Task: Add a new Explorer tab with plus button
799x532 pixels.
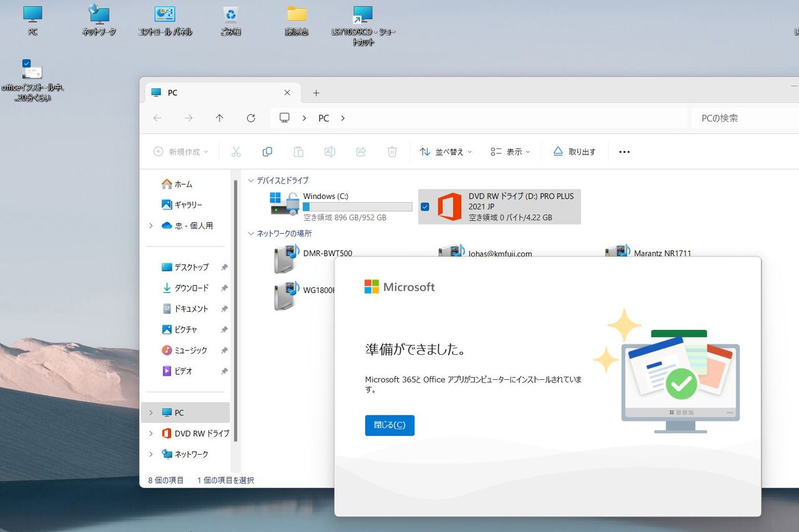Action: 316,93
